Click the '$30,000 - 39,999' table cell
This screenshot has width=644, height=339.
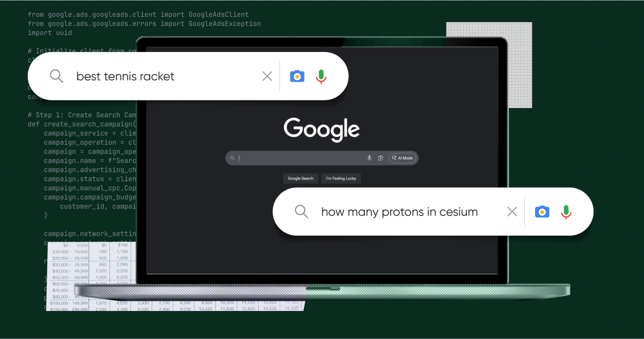pyautogui.click(x=69, y=264)
